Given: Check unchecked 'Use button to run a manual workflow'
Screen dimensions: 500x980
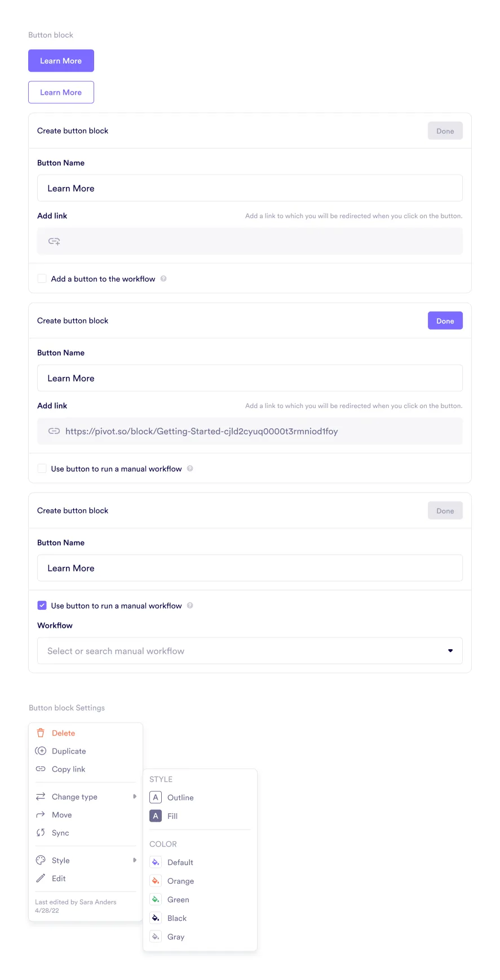Looking at the screenshot, I should (x=42, y=468).
